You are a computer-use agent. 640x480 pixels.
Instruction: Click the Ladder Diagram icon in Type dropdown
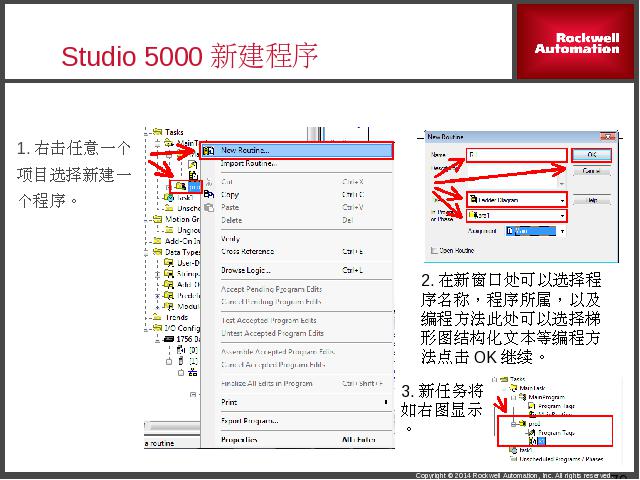point(473,200)
